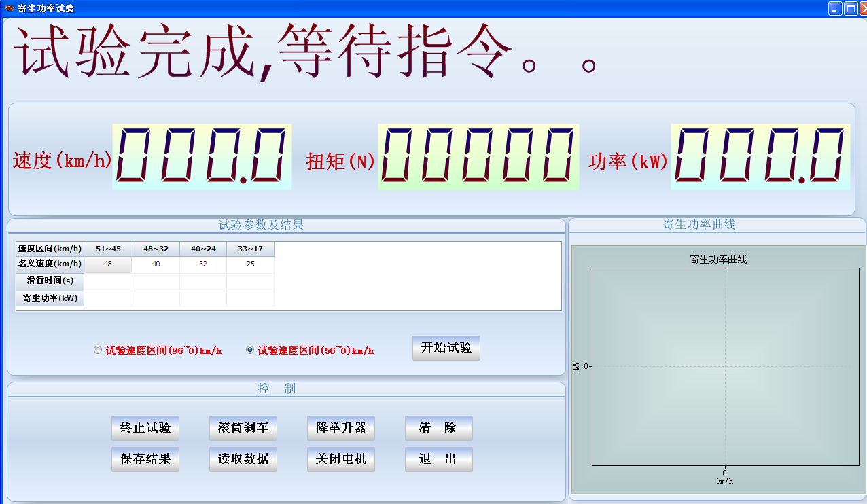Click 滚筒刹车 to brake the roller

(243, 428)
